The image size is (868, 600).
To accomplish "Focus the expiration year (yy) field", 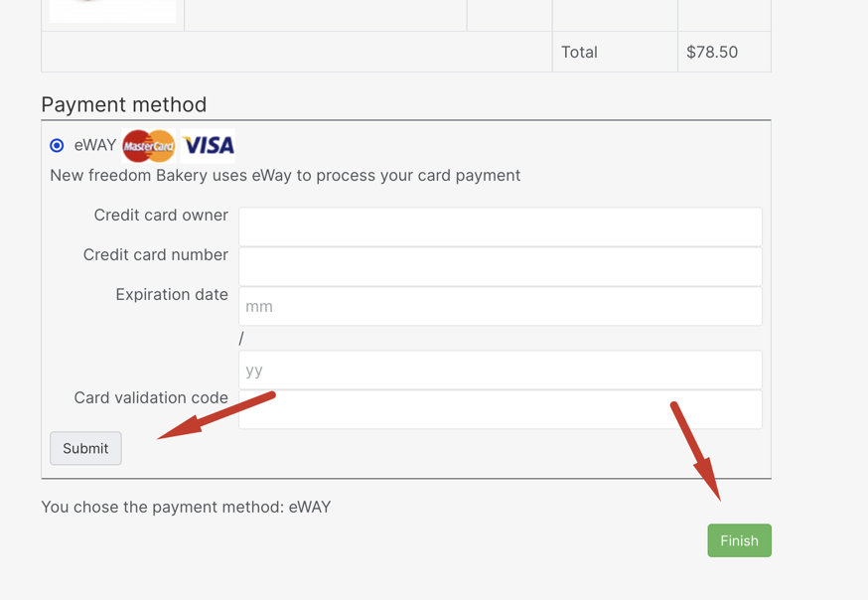I will pyautogui.click(x=500, y=370).
